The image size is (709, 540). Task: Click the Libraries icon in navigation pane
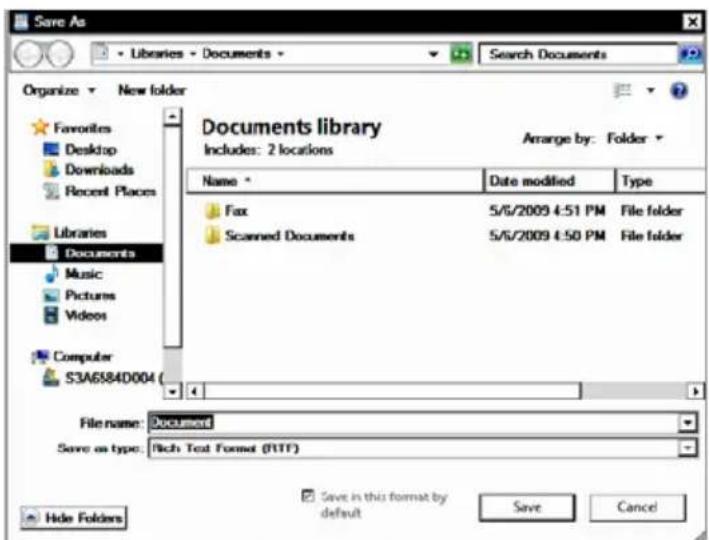point(40,232)
